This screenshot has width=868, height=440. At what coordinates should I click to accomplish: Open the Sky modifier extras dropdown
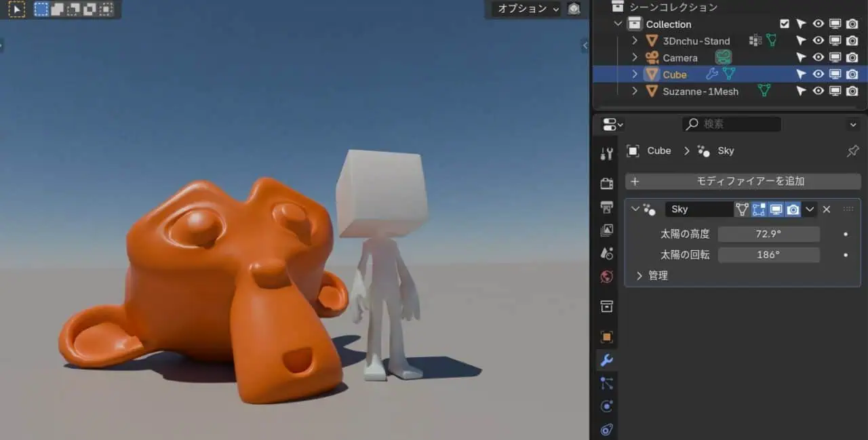pos(810,209)
